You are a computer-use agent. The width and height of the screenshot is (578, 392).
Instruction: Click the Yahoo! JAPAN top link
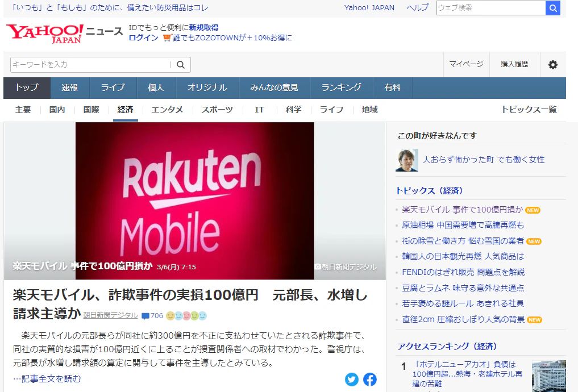coord(369,8)
